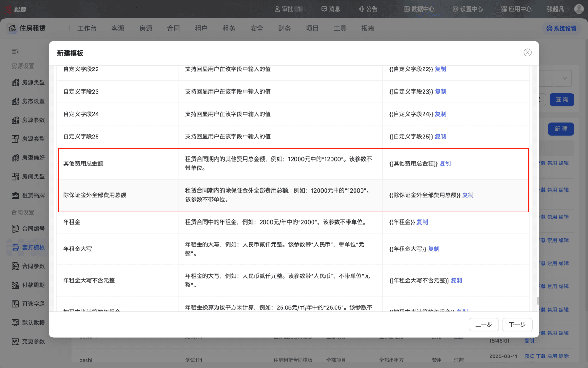Image resolution: width=588 pixels, height=368 pixels.
Task: Copy the {{自定义字段23}} parameter
Action: [441, 92]
